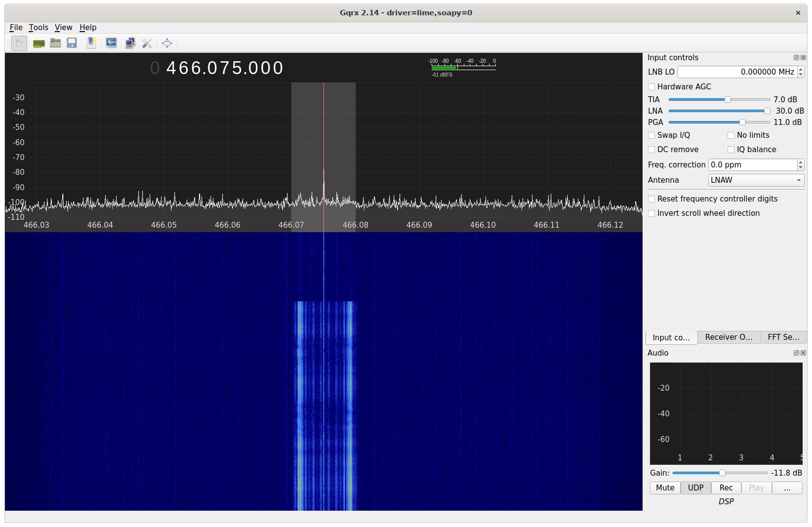Check the Swap I/Q option
The height and width of the screenshot is (527, 812).
click(651, 135)
